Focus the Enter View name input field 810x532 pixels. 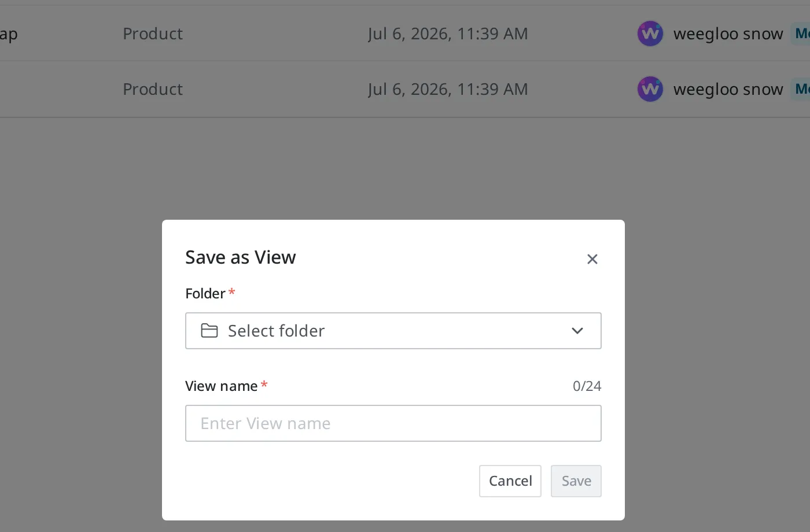(393, 423)
